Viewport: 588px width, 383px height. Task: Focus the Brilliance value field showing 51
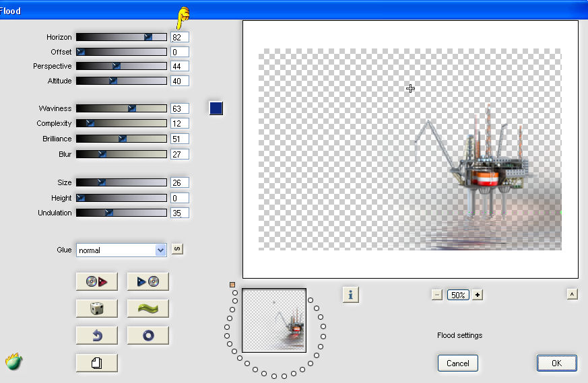tap(180, 139)
